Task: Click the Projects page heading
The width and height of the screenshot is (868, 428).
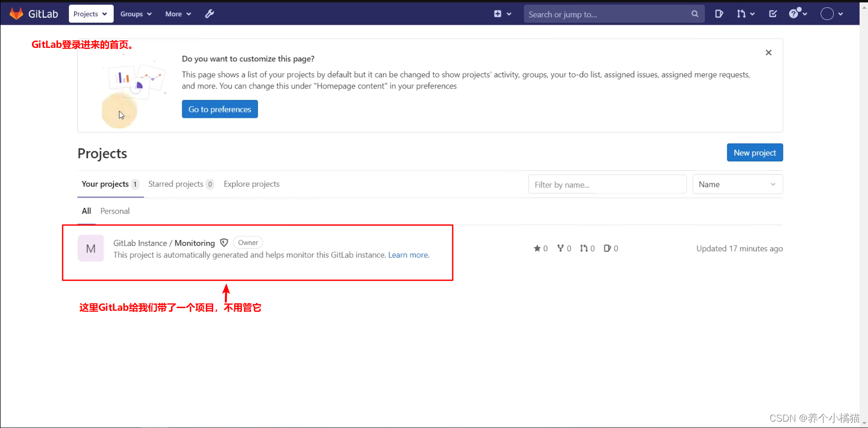Action: (102, 154)
